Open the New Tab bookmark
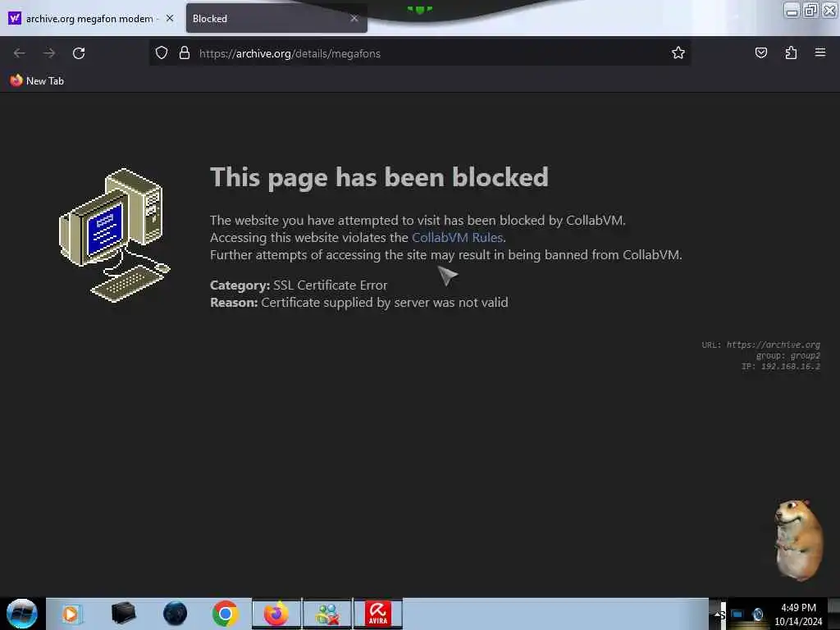The image size is (840, 630). tap(37, 81)
